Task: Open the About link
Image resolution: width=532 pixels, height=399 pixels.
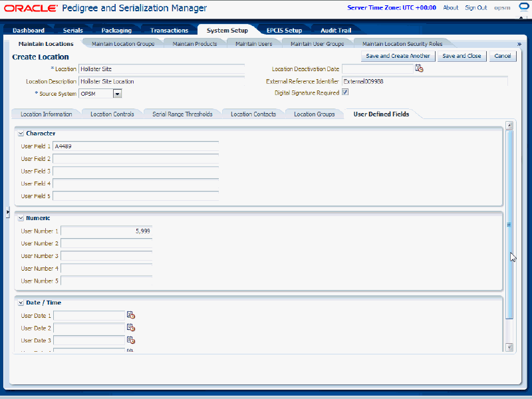Action: tap(451, 7)
